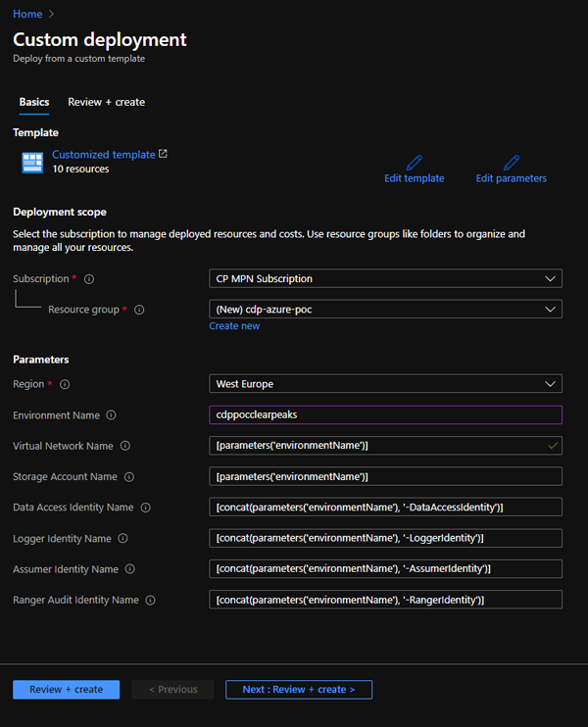Click the Previous button
Viewport: 588px width, 727px height.
172,690
